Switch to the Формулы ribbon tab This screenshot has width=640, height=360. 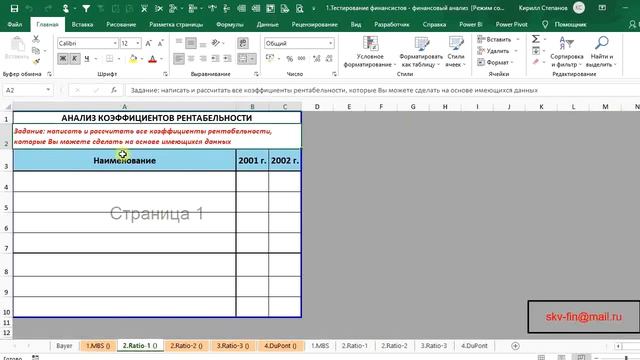[x=230, y=24]
